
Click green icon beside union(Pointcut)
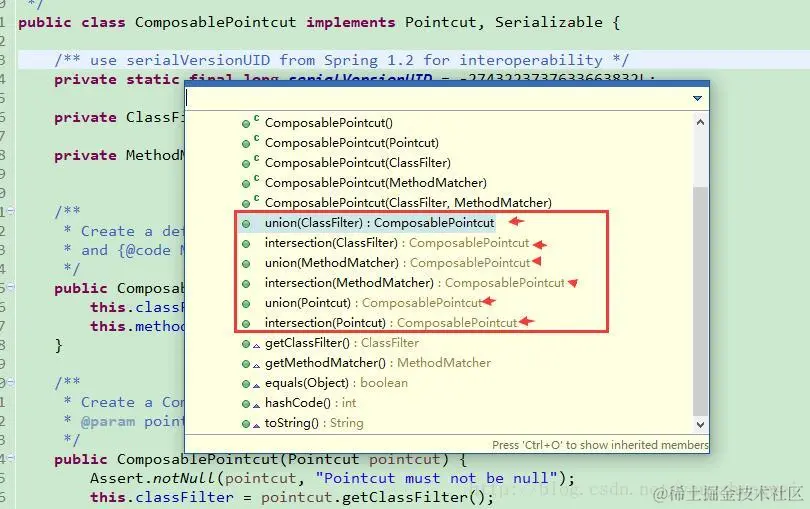click(246, 304)
